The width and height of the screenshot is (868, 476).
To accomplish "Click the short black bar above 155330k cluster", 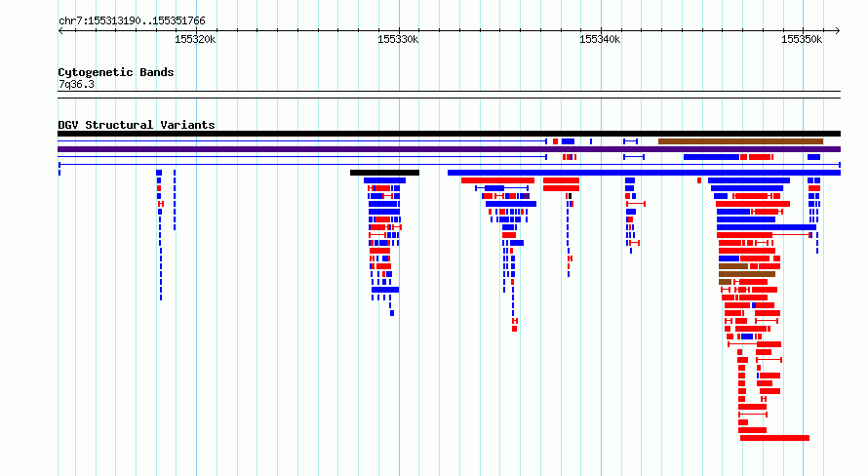I will point(384,173).
